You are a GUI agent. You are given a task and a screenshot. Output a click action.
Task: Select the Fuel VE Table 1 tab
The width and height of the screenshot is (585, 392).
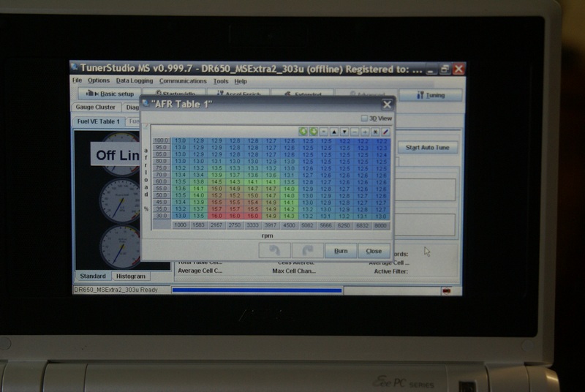[99, 121]
